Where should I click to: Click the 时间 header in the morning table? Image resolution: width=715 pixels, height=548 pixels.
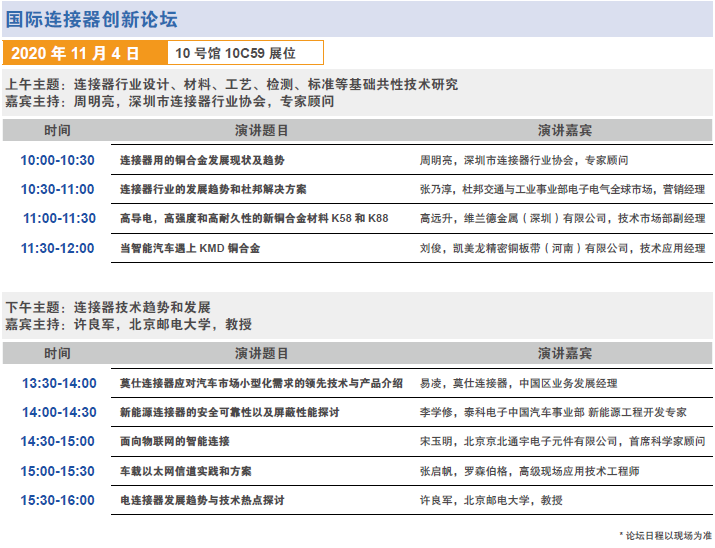[57, 130]
